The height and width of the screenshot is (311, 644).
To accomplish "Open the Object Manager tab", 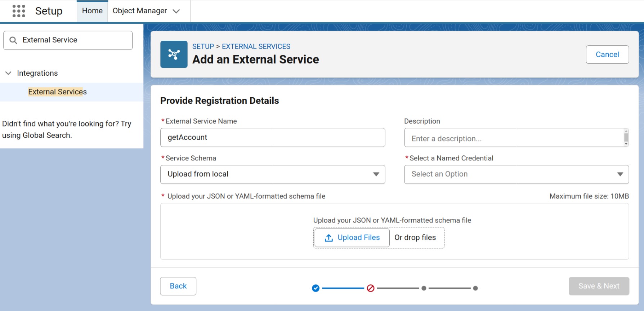I will [139, 11].
